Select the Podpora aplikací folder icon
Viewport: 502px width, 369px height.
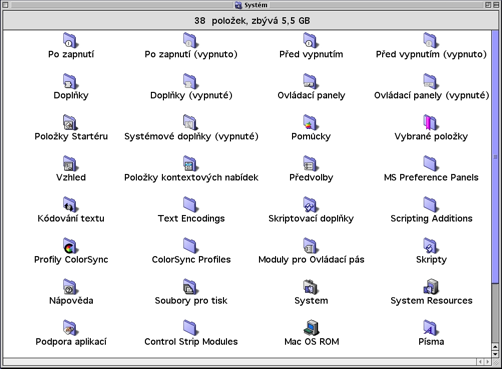[x=70, y=328]
